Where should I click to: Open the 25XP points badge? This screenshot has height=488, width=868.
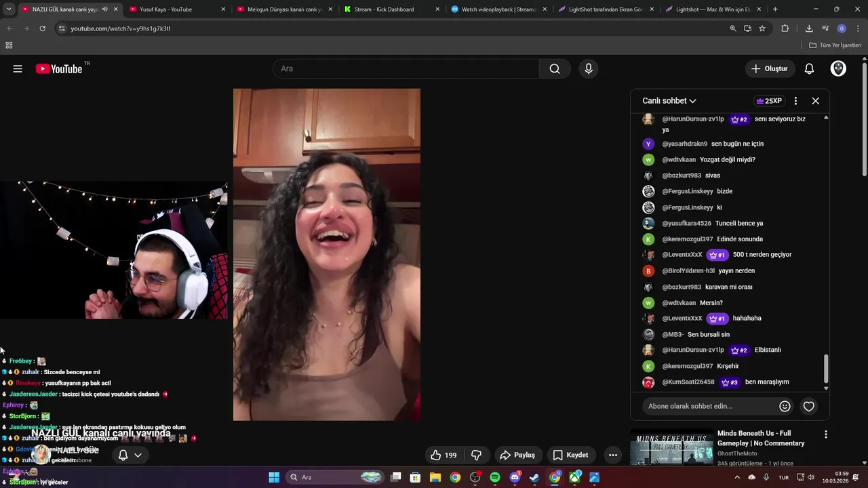coord(770,101)
